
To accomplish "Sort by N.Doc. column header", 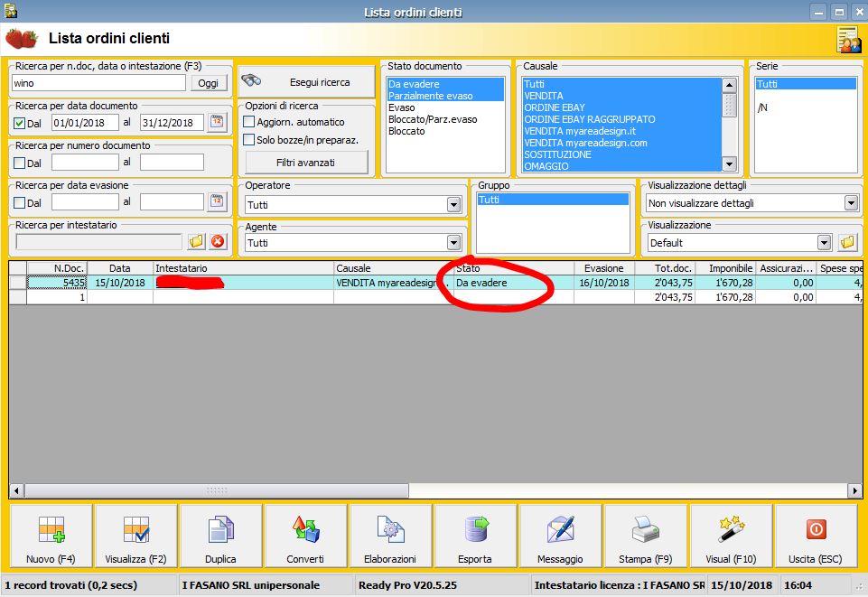I will [57, 268].
